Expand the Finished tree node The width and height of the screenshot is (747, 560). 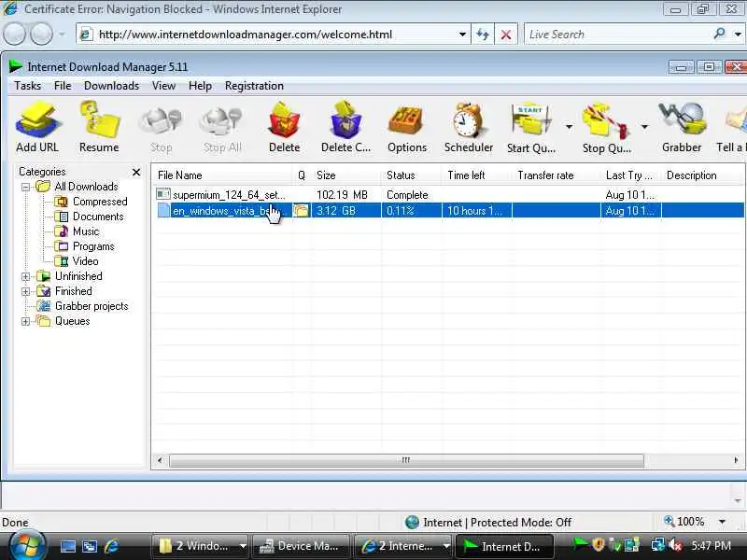[26, 291]
